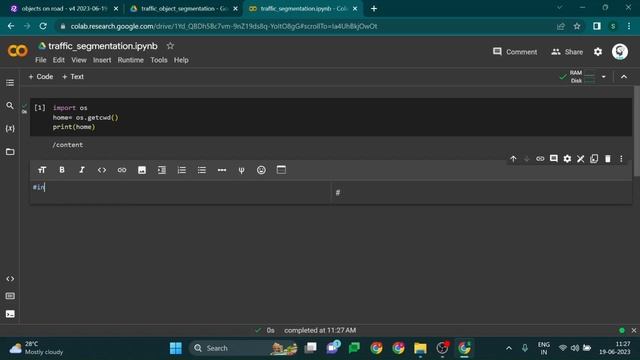
Task: Open the Help menu
Action: point(181,60)
